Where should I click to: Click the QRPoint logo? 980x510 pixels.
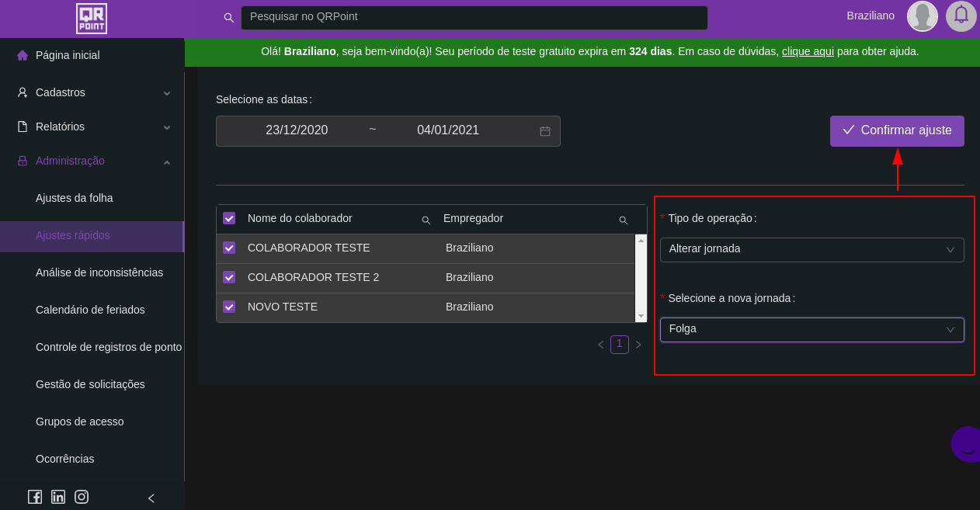click(92, 19)
